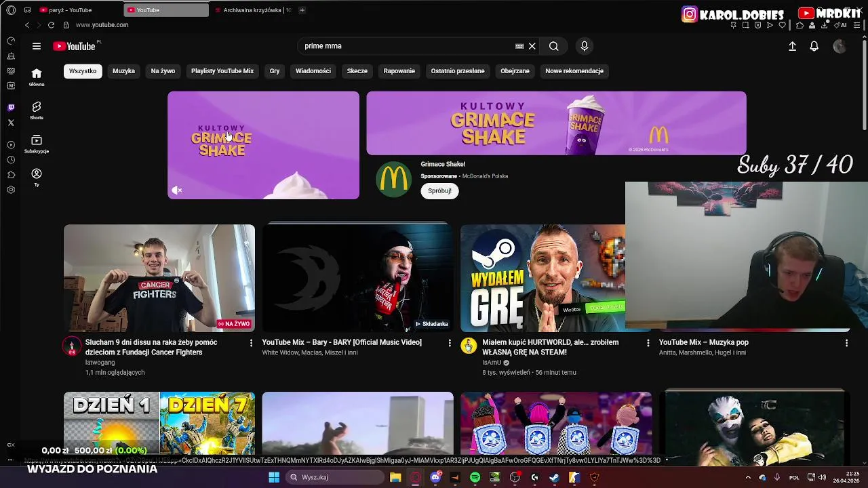Open a new browser tab

click(x=302, y=10)
